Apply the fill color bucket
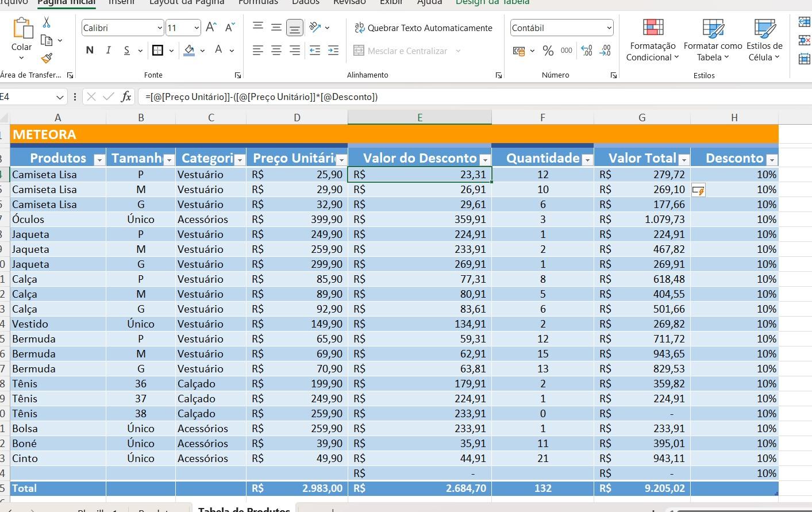Viewport: 812px width, 512px height. [x=189, y=51]
